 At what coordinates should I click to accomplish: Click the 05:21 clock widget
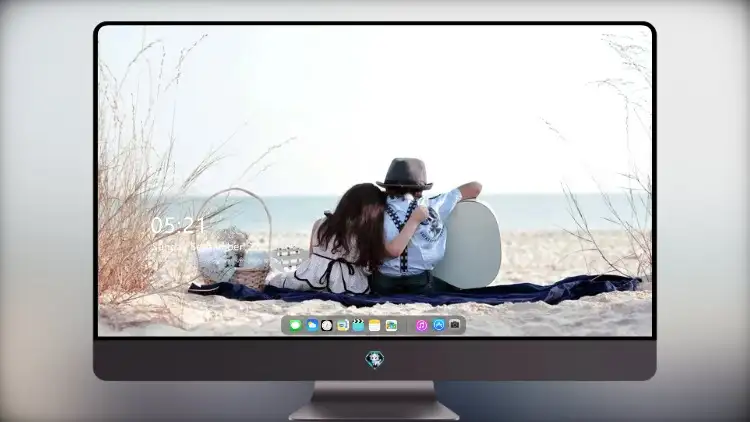[178, 225]
